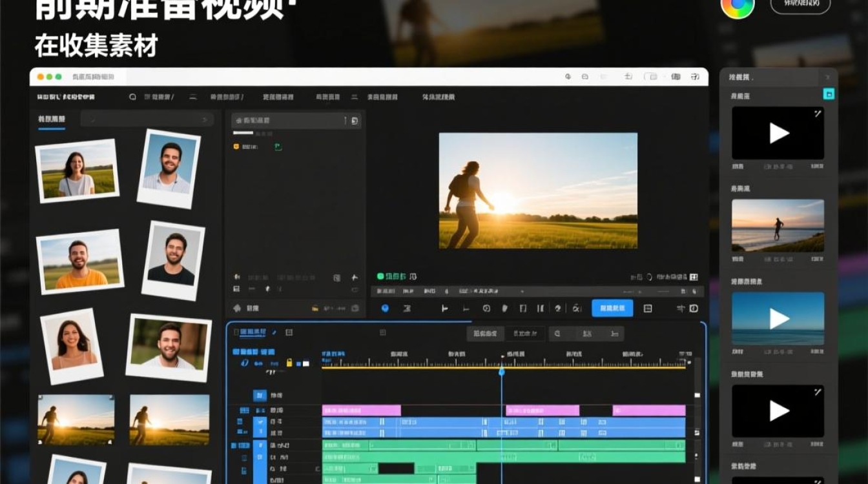This screenshot has width=868, height=484.
Task: Select the man against green foliage photo
Action: tap(169, 348)
